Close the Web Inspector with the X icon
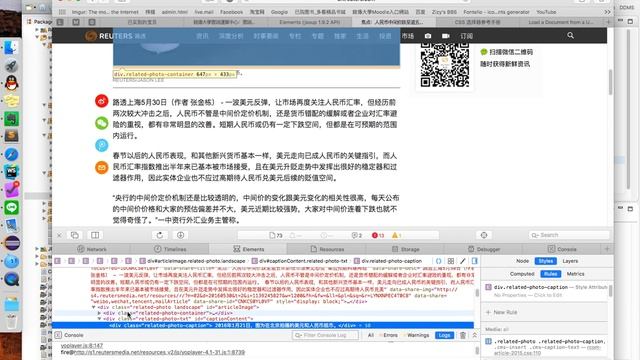This screenshot has height=360, width=640. [x=59, y=235]
